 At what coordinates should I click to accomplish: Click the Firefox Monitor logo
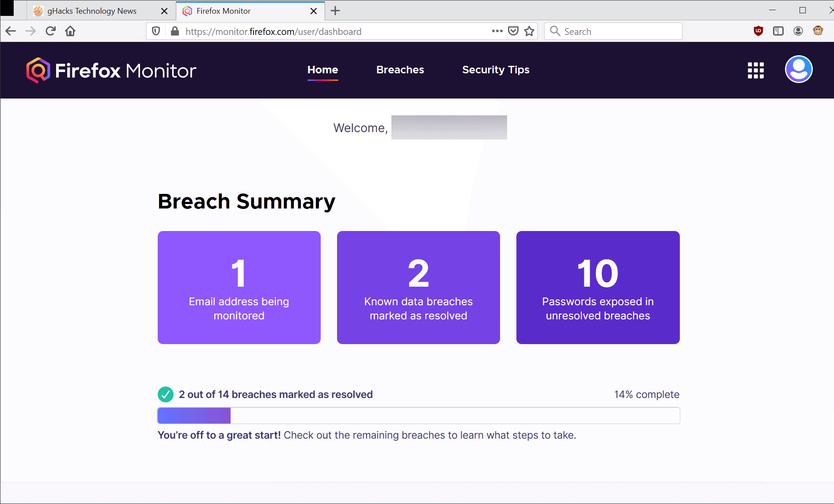(x=111, y=70)
